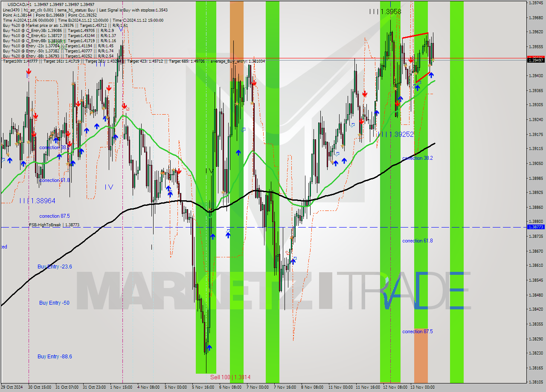This screenshot has width=546, height=392.
Task: Click the 1.39115 price axis label
Action: click(x=536, y=149)
